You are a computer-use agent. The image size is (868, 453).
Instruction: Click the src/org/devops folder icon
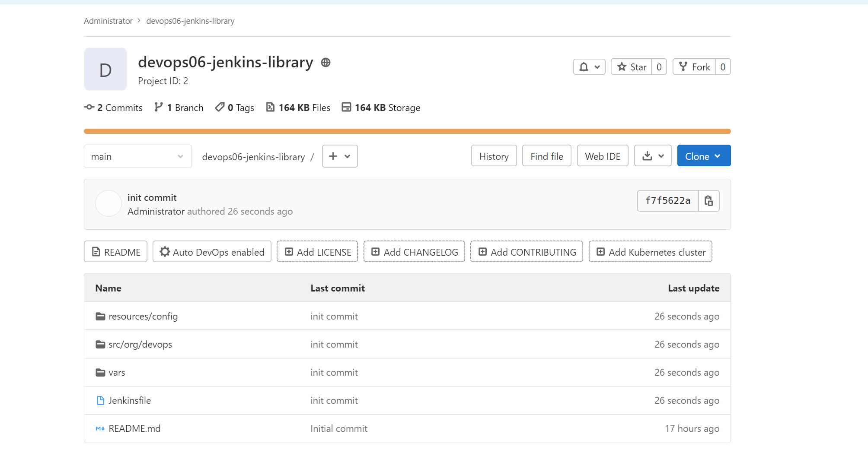coord(100,344)
